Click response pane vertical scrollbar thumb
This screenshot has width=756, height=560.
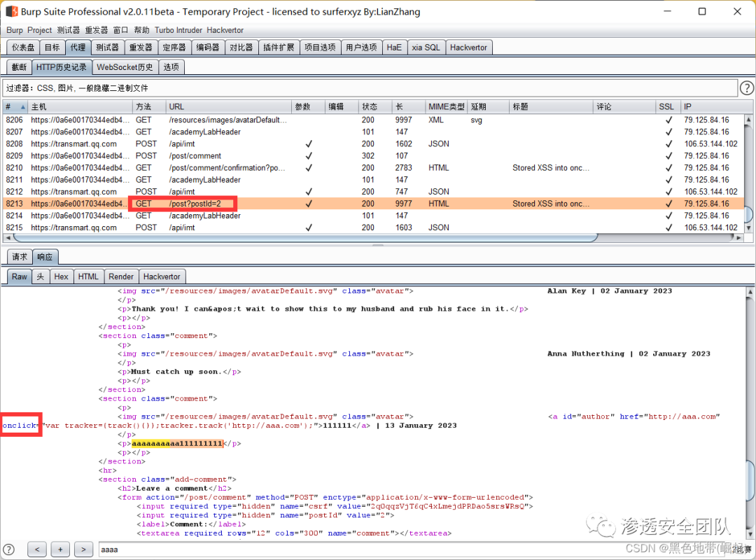click(x=750, y=480)
